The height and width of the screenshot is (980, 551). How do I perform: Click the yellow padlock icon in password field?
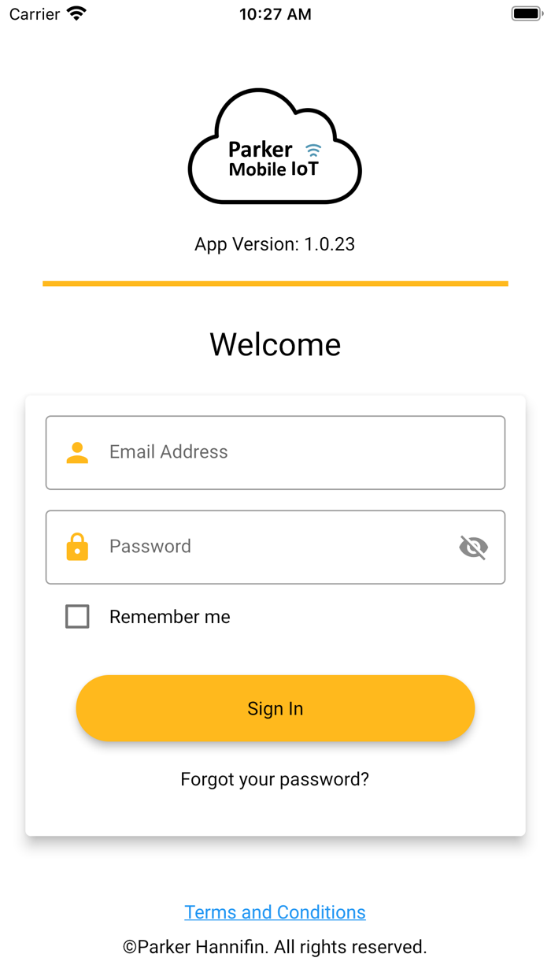tap(77, 547)
